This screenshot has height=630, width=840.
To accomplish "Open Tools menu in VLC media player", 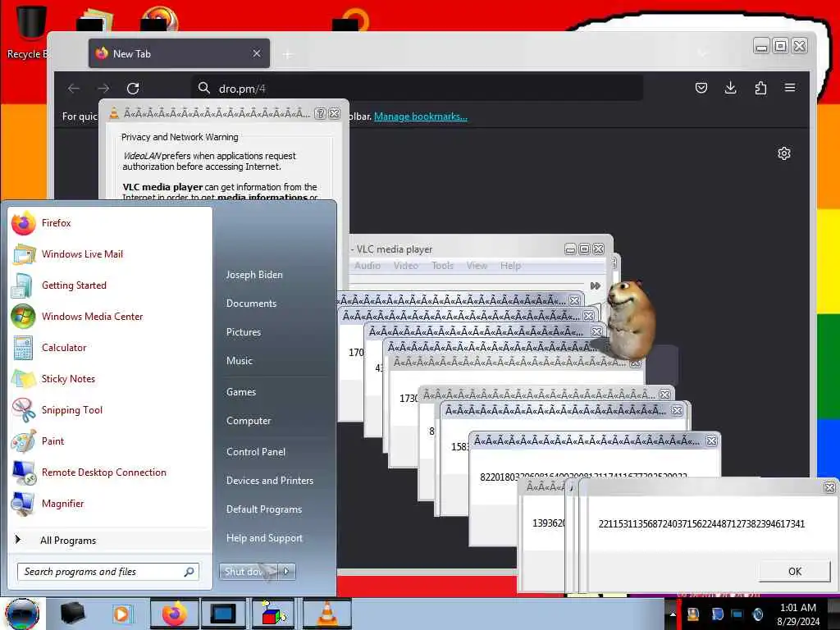I will 442,266.
